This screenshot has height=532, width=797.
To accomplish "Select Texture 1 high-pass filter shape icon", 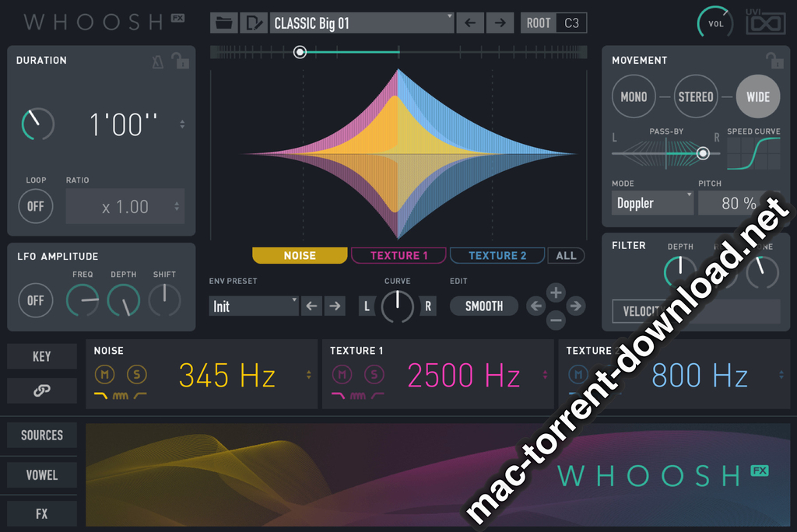I will pos(377,395).
